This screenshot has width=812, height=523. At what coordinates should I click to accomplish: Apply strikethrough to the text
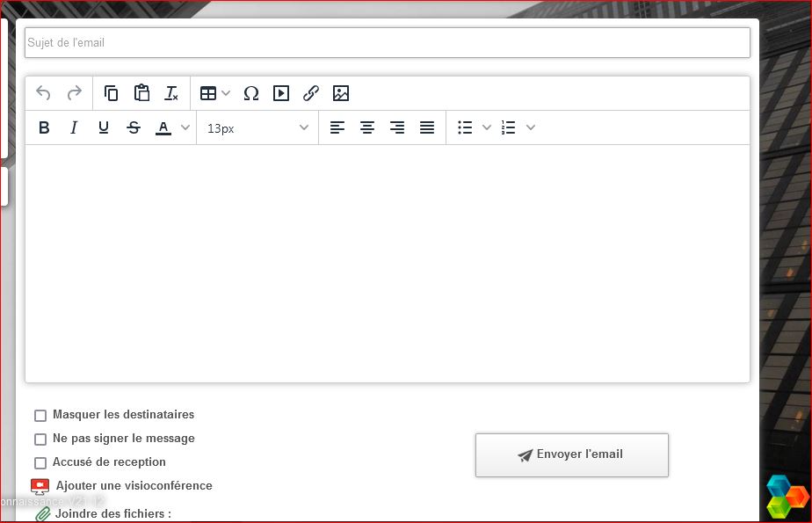click(134, 127)
